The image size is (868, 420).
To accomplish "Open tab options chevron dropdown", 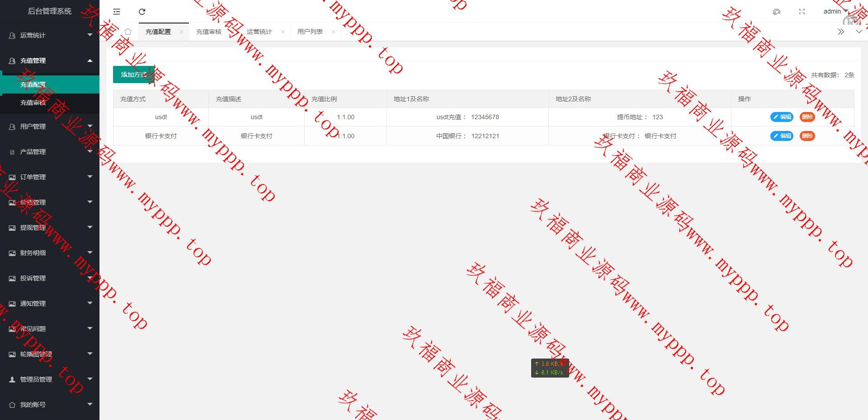I will pyautogui.click(x=859, y=32).
